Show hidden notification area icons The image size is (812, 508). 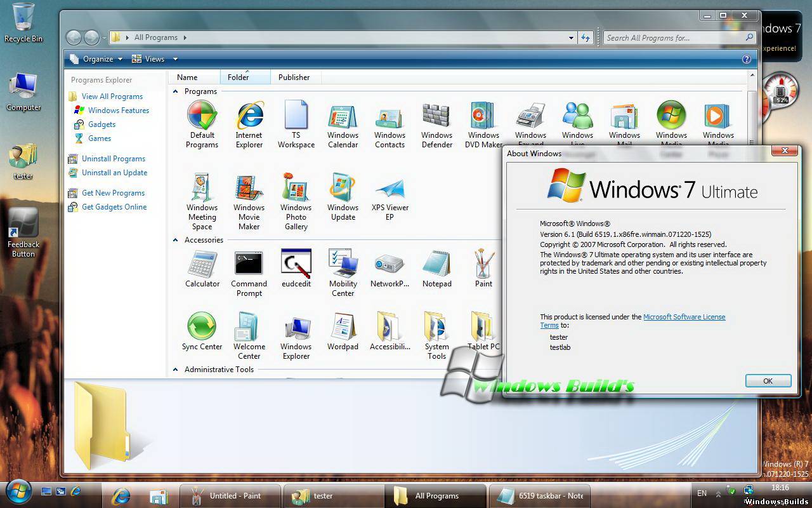click(x=718, y=493)
